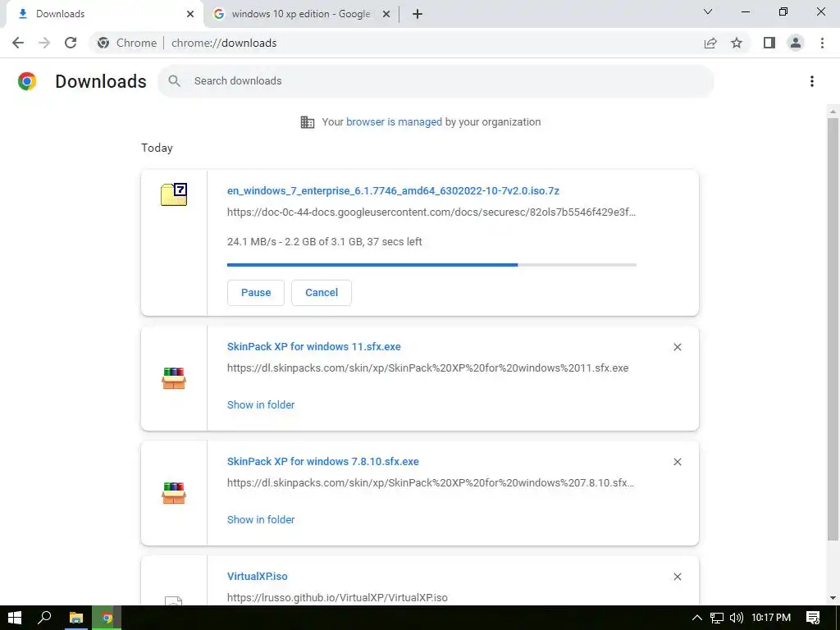
Task: Click the SkinPack windows 7.8.10 source URL
Action: click(x=430, y=482)
